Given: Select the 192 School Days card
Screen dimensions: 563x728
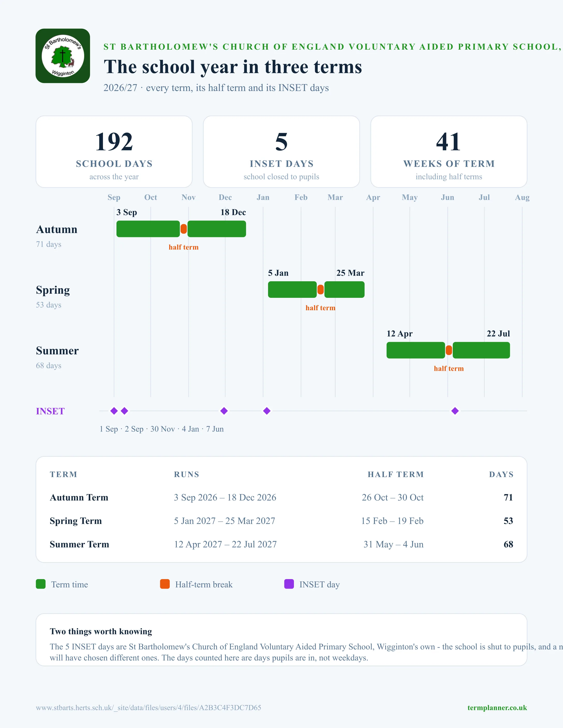Looking at the screenshot, I should (114, 152).
